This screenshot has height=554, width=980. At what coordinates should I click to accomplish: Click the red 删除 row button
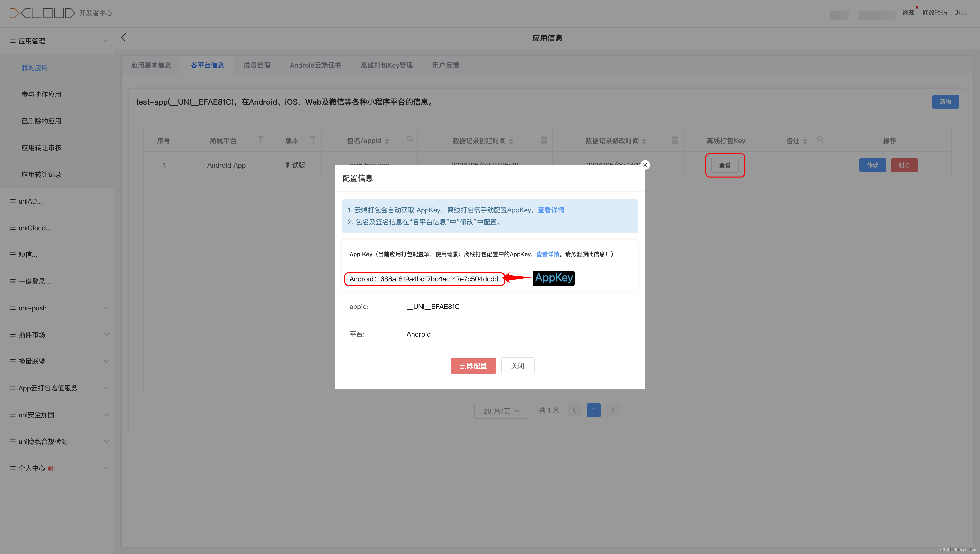(x=904, y=165)
